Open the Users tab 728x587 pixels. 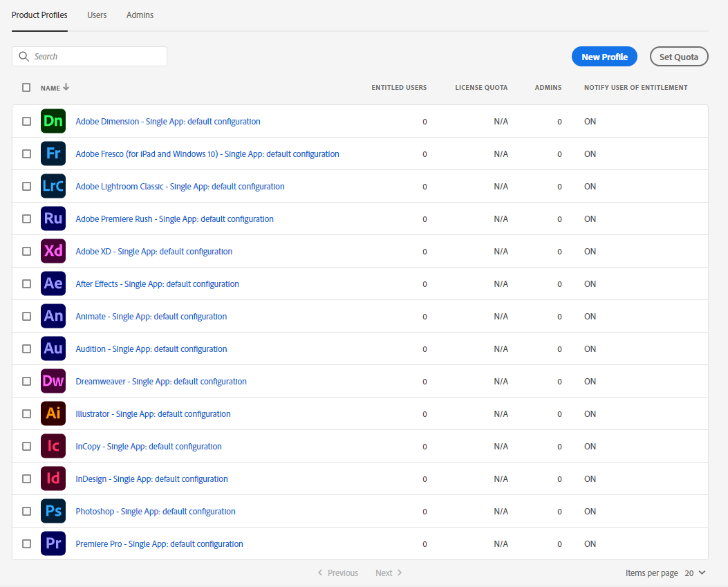(x=97, y=15)
